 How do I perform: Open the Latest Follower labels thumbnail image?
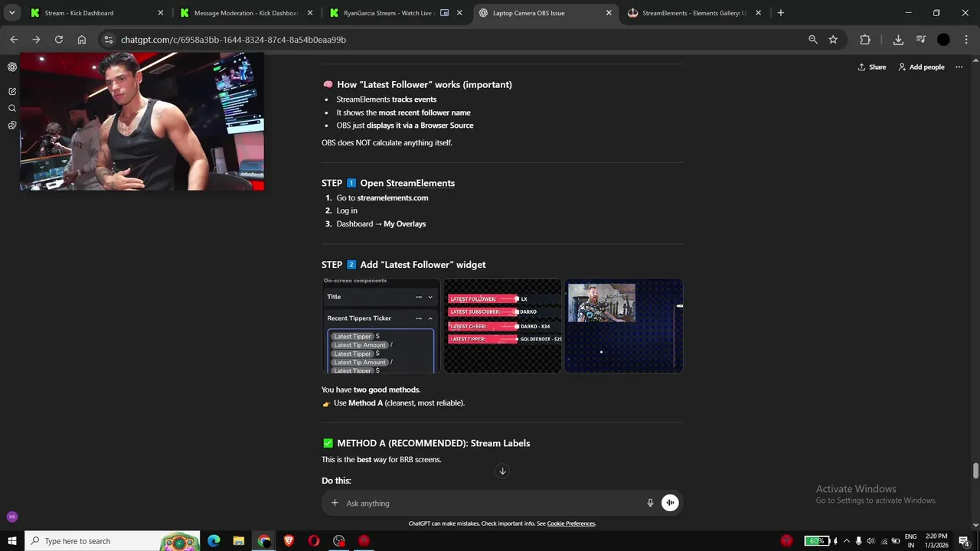point(502,325)
